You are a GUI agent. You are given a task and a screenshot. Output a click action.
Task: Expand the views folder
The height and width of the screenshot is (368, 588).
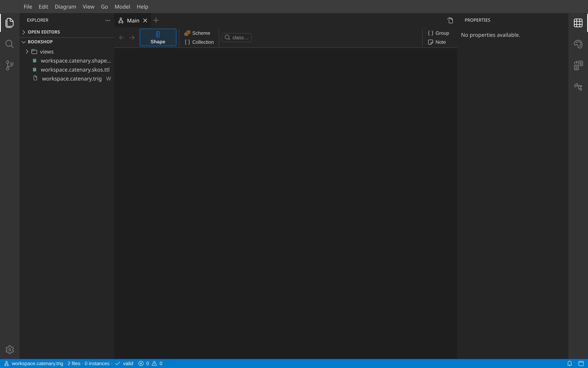[x=67, y=52]
